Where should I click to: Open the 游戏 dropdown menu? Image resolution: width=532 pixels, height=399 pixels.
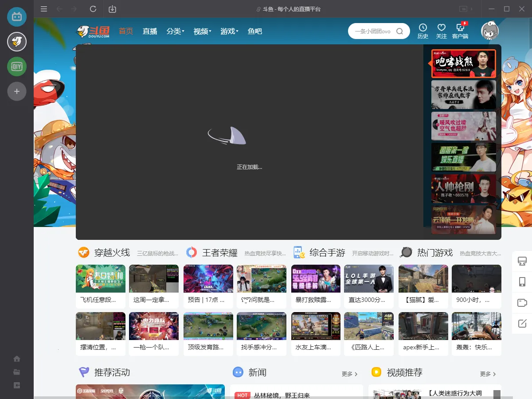229,31
